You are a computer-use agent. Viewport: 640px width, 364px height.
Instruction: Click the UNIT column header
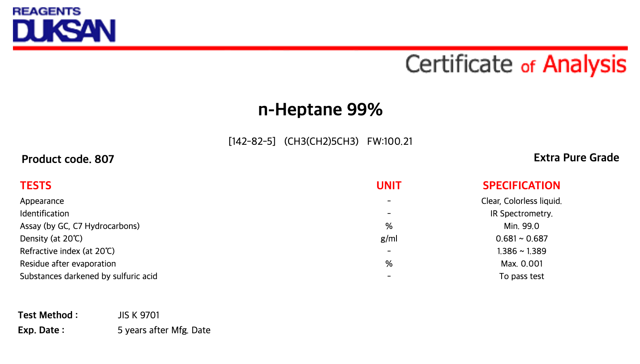point(389,186)
